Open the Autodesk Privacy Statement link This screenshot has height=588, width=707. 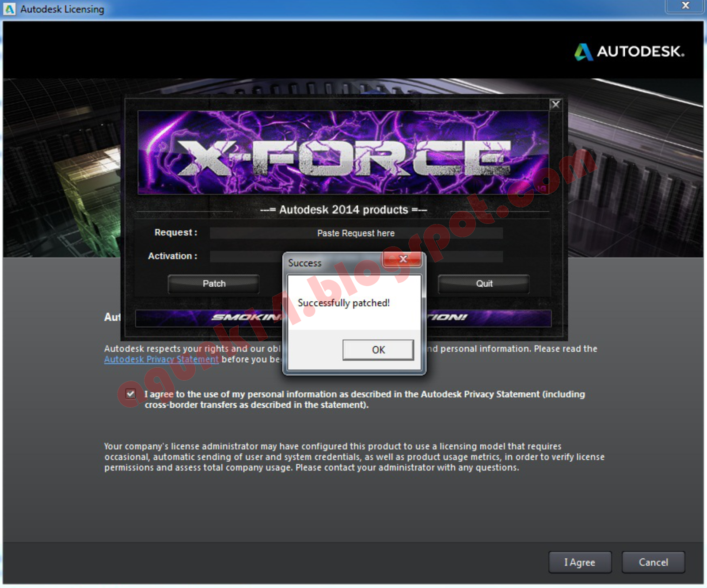(x=161, y=360)
